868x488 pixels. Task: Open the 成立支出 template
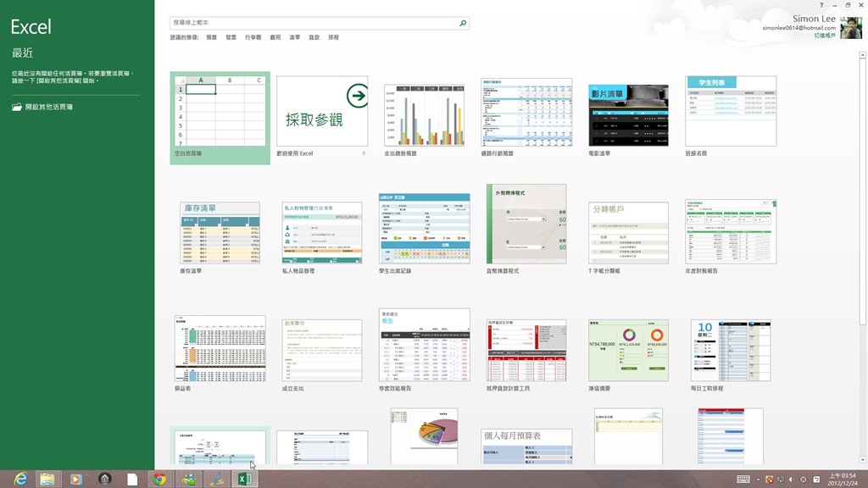[x=322, y=350]
